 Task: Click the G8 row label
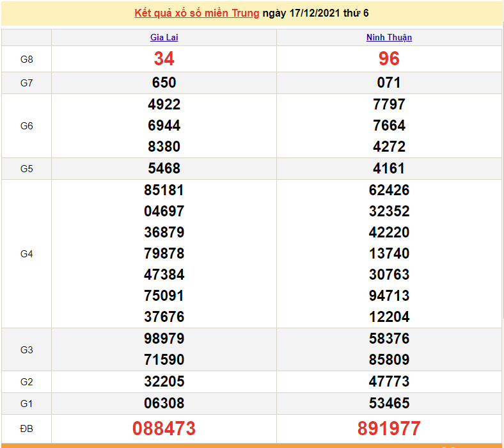coord(26,60)
